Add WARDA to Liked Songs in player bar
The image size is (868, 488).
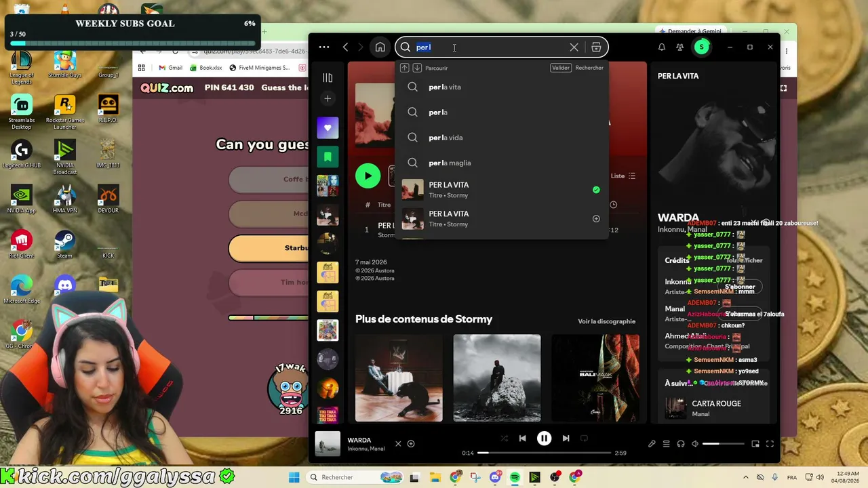[411, 444]
